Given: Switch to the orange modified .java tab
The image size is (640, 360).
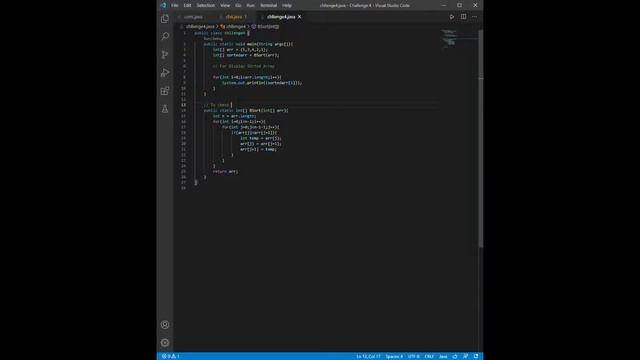Looking at the screenshot, I should click(x=236, y=17).
